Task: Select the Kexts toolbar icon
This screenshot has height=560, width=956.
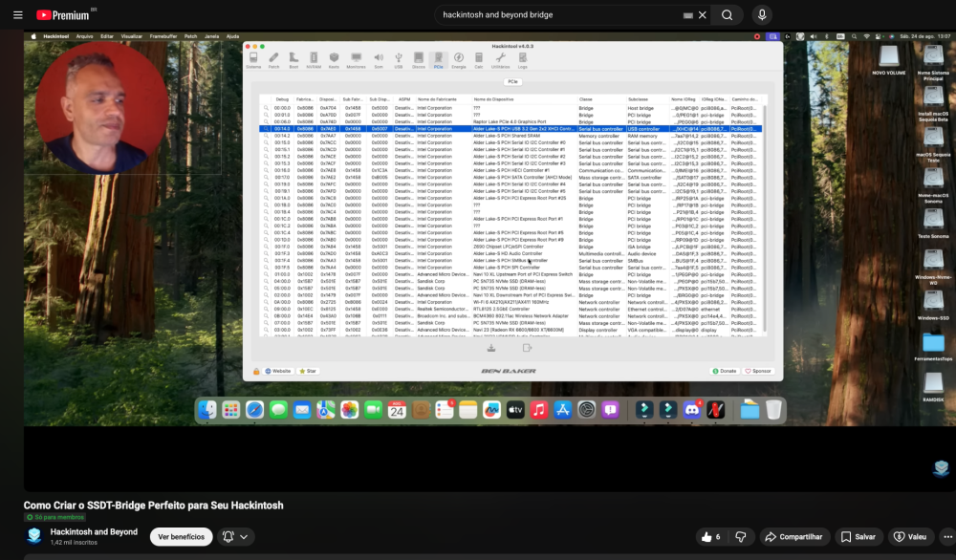Action: pyautogui.click(x=334, y=59)
